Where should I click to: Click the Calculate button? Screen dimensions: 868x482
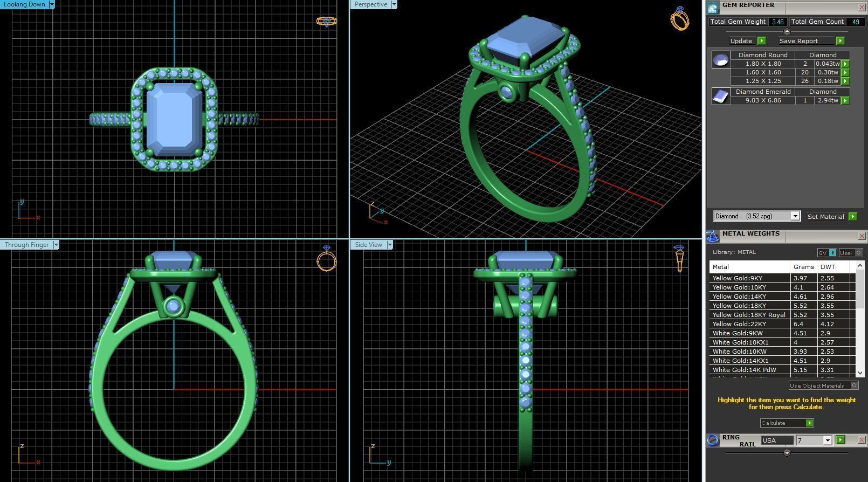787,423
